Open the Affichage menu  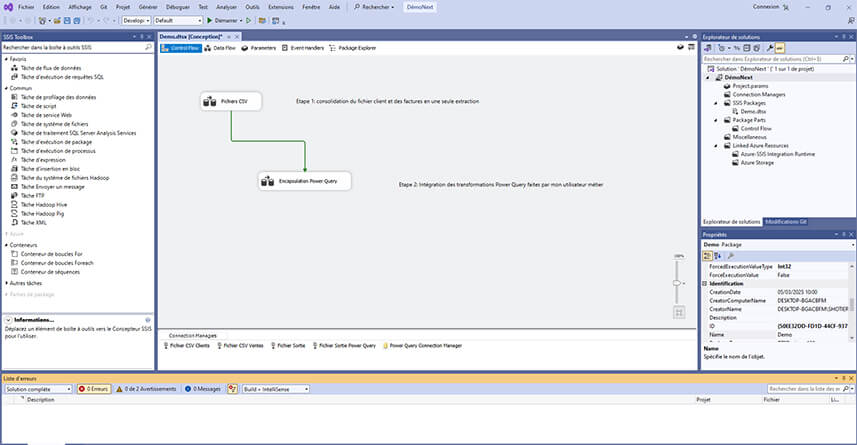(x=80, y=7)
